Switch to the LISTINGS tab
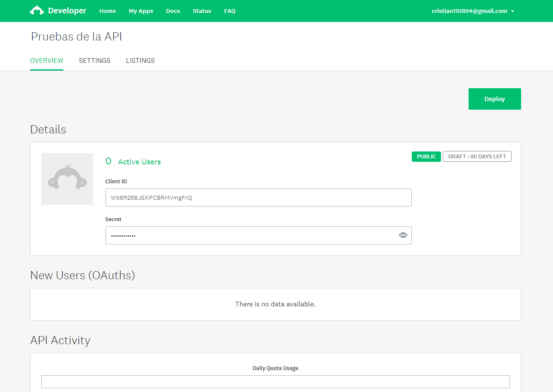 tap(140, 60)
